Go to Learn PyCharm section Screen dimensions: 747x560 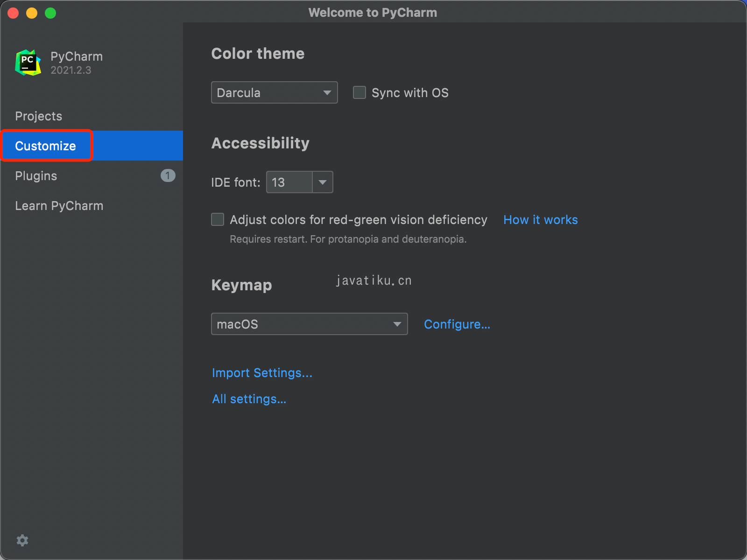[x=92, y=205]
